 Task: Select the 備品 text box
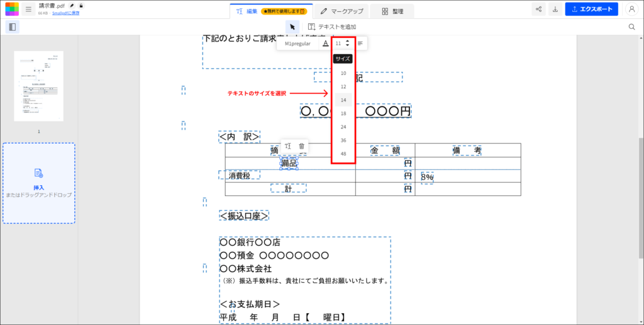289,163
